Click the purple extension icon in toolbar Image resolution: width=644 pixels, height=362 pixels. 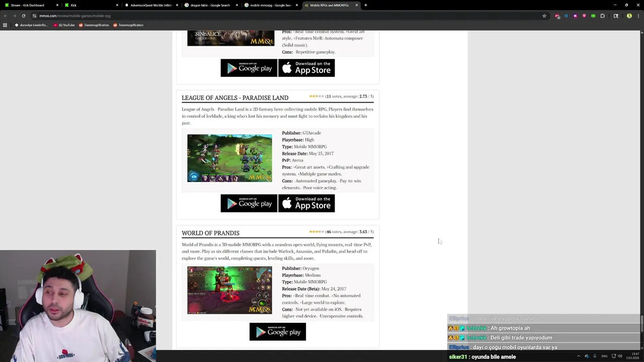tap(575, 16)
